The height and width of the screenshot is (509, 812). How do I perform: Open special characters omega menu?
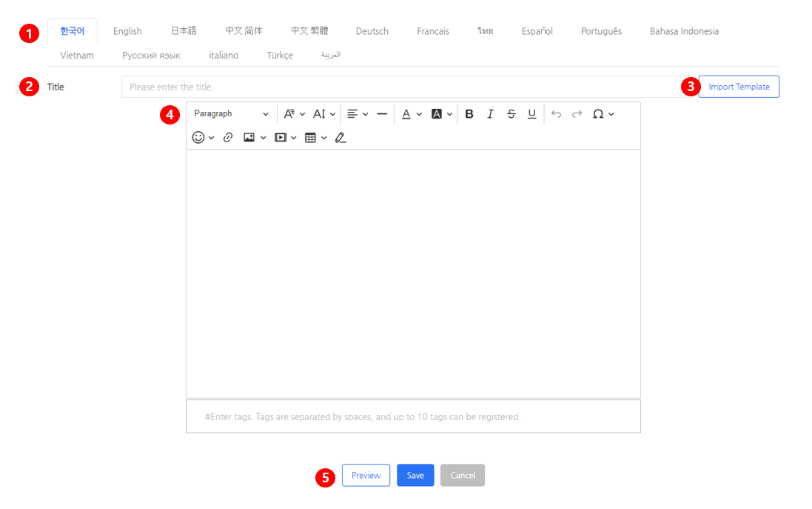603,114
